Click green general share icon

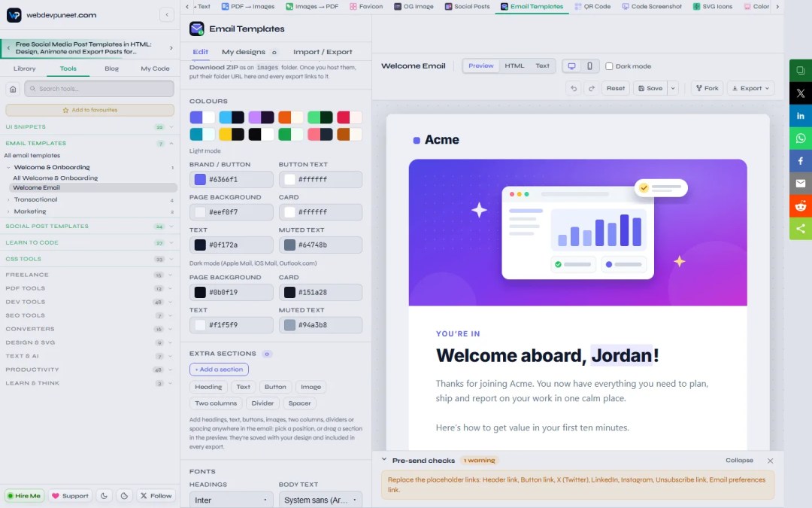click(x=801, y=228)
